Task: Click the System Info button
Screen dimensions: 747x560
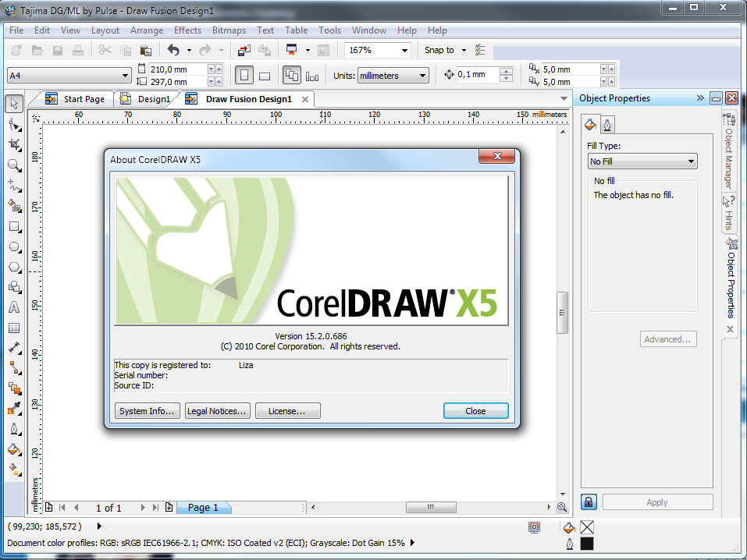Action: [x=148, y=410]
